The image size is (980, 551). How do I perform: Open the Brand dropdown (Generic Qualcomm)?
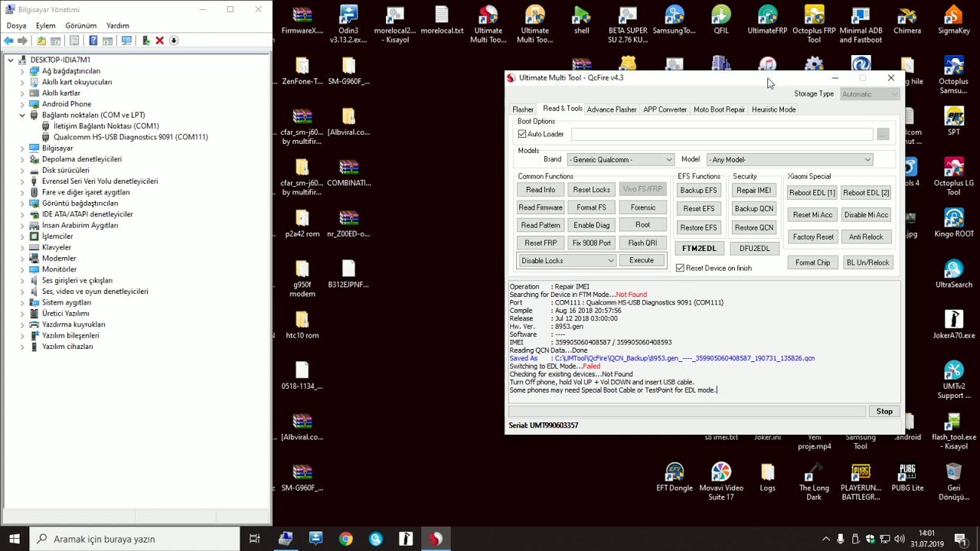[620, 159]
